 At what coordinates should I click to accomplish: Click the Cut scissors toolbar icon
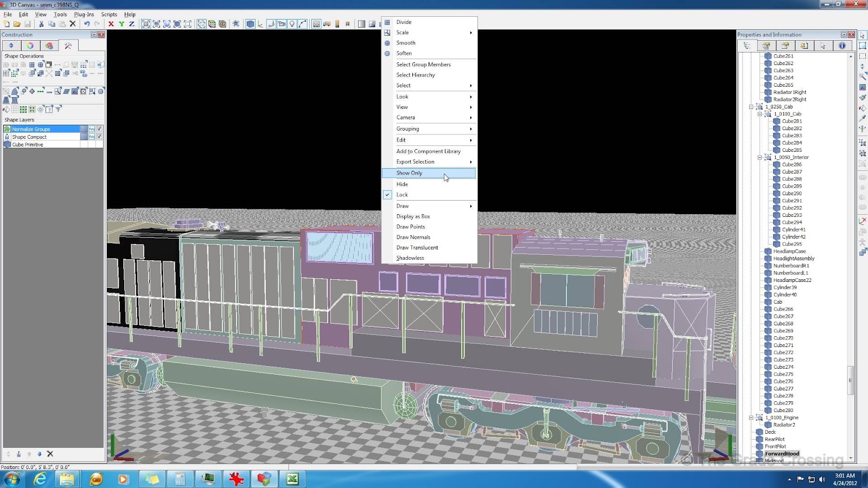click(41, 24)
